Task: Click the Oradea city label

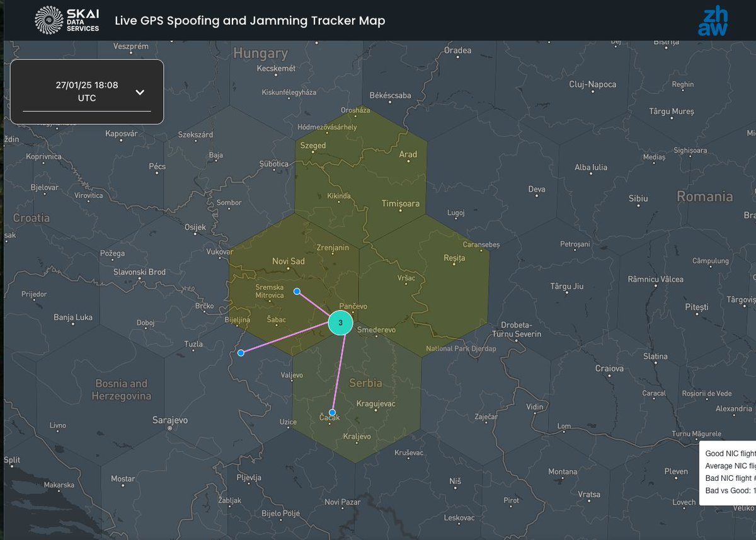Action: coord(458,50)
